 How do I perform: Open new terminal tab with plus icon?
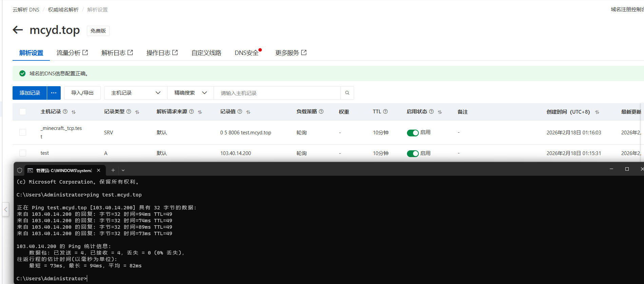click(x=113, y=170)
